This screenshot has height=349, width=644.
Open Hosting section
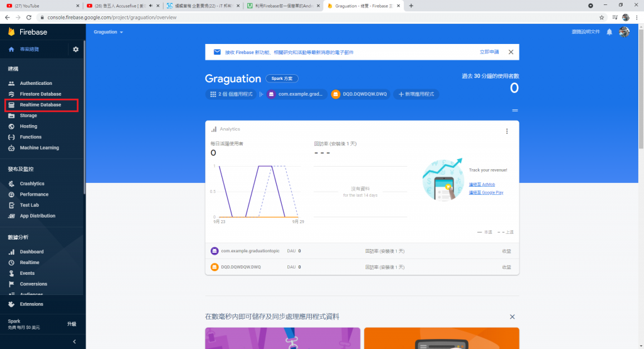click(x=28, y=126)
